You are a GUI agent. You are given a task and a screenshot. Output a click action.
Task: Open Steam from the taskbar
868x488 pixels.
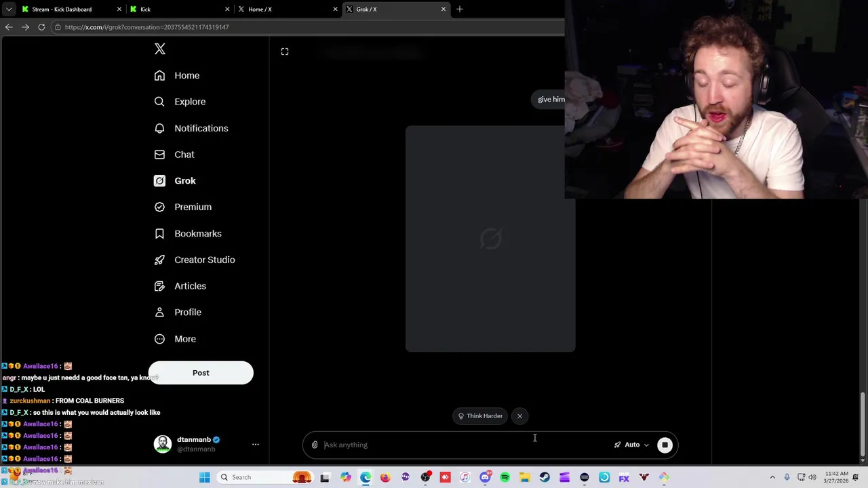(x=545, y=477)
